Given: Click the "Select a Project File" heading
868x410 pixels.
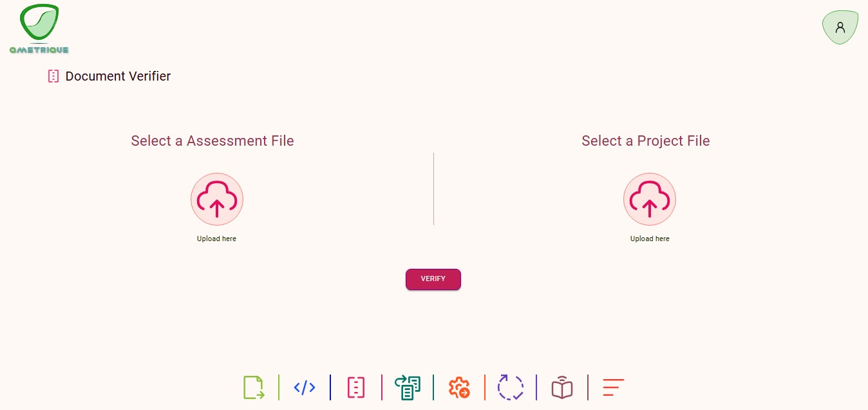Looking at the screenshot, I should point(645,141).
